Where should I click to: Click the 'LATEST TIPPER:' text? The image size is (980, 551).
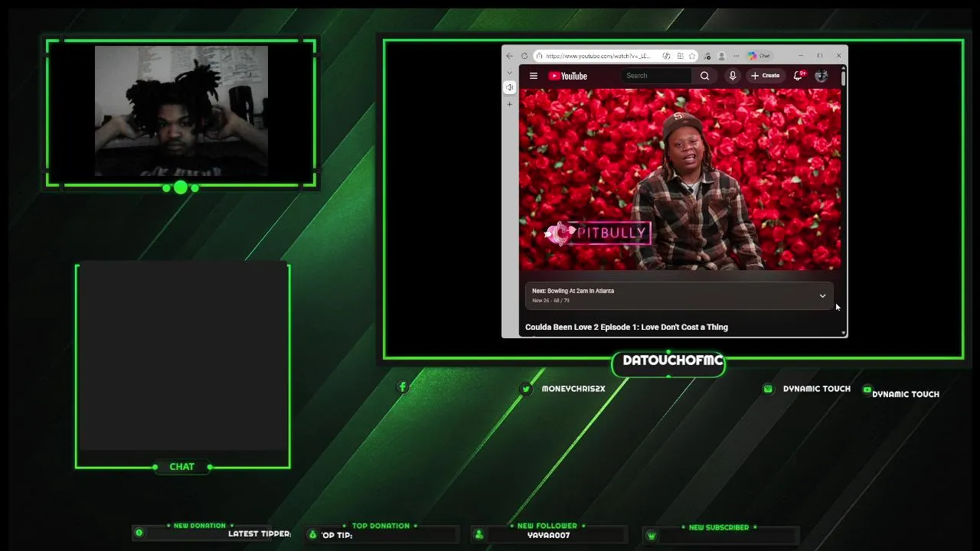pos(260,533)
